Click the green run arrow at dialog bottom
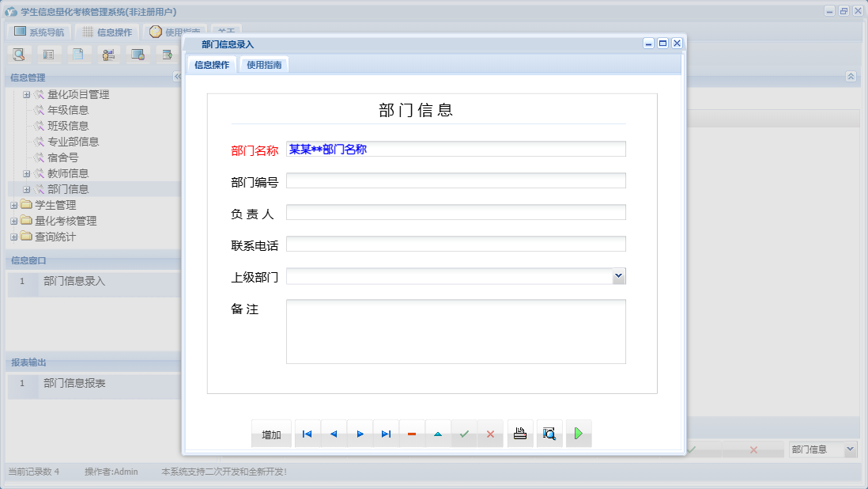Viewport: 868px width, 489px height. (579, 433)
